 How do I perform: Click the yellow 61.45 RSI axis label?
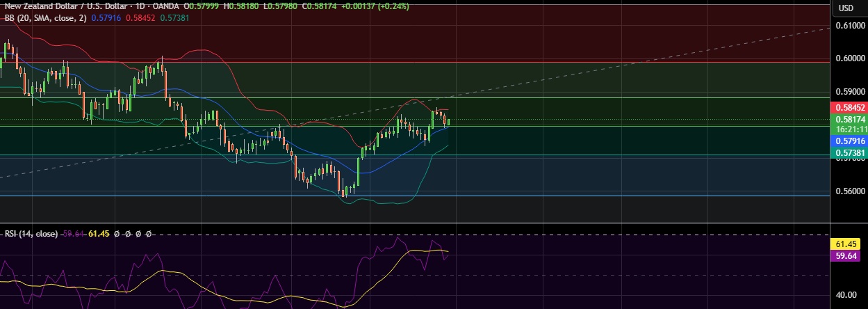point(849,244)
